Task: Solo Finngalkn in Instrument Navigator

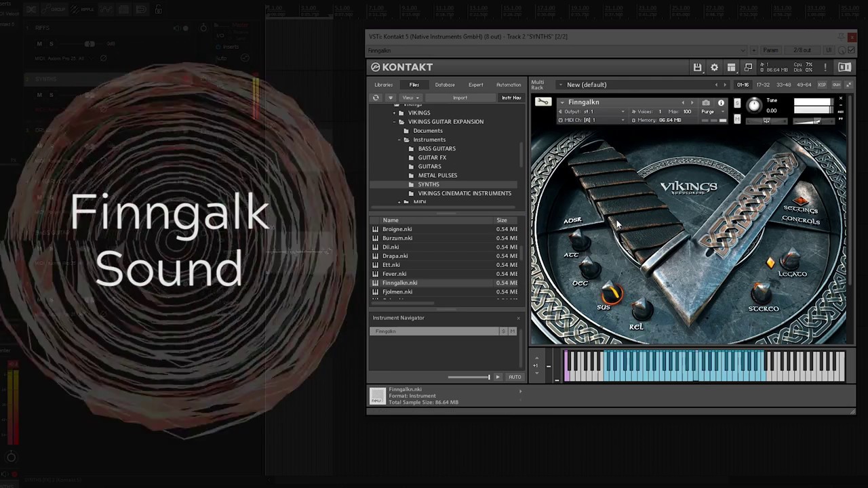Action: pos(503,331)
